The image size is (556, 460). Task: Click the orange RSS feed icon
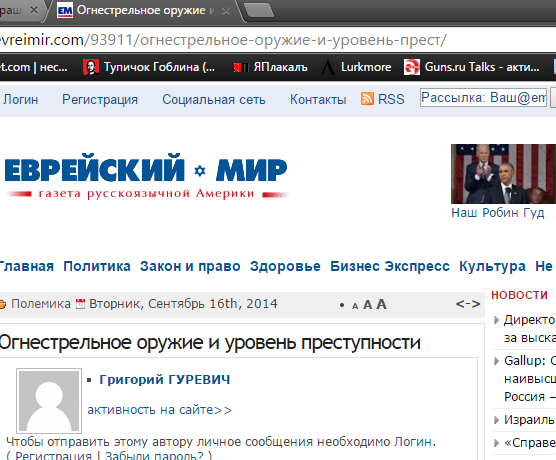click(367, 99)
